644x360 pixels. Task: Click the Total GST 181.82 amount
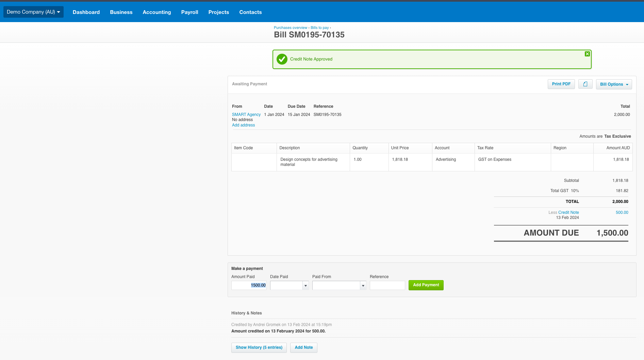(622, 191)
